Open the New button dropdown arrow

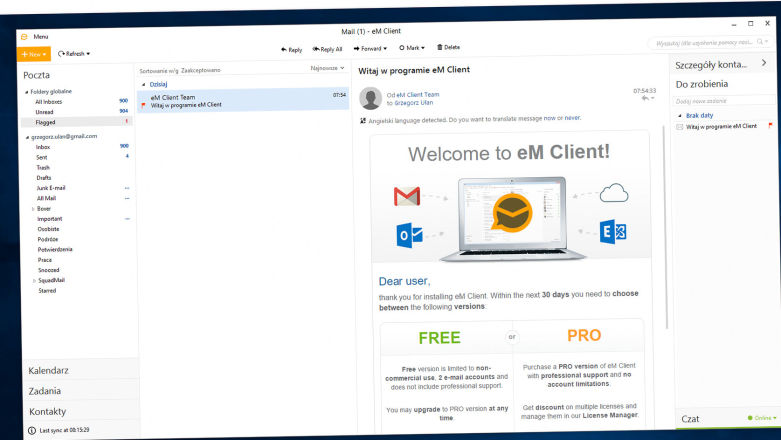point(45,54)
